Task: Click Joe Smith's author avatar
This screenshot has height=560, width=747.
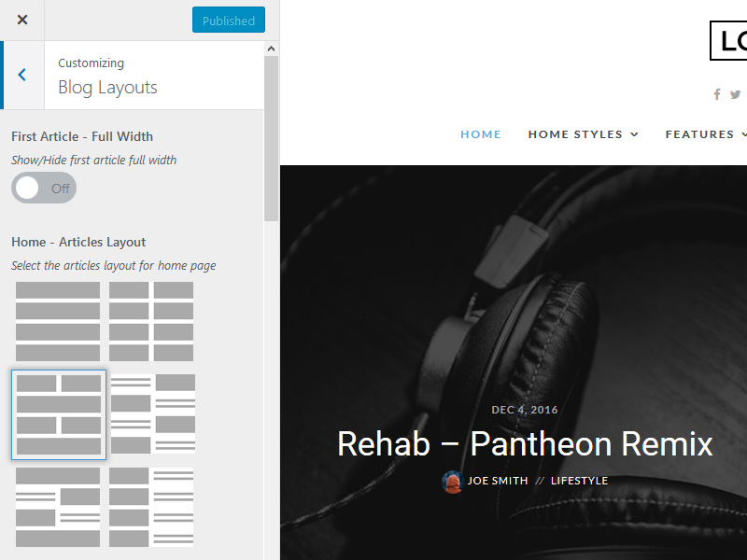Action: pos(453,482)
